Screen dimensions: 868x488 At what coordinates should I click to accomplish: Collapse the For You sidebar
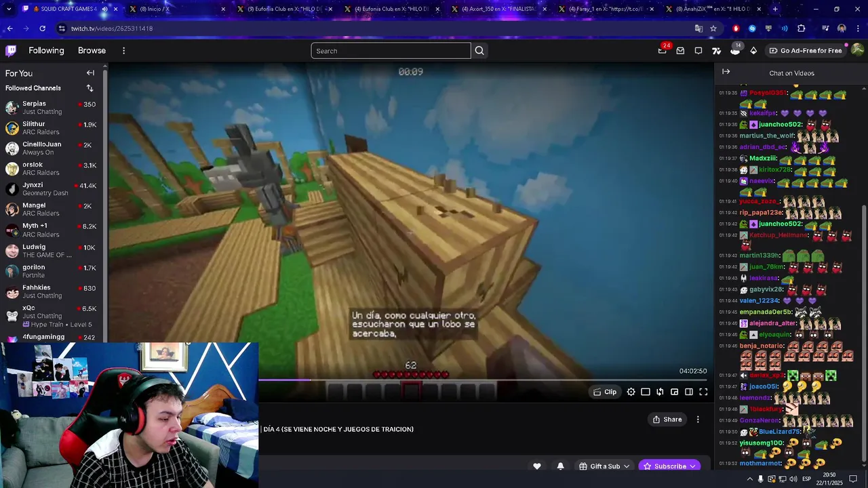[90, 73]
